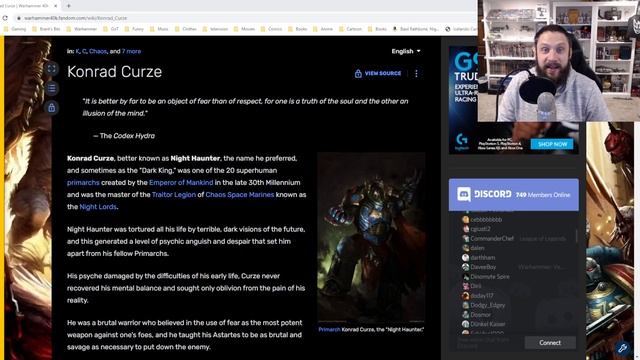Click the View Source button
The image size is (640, 360).
[x=378, y=73]
